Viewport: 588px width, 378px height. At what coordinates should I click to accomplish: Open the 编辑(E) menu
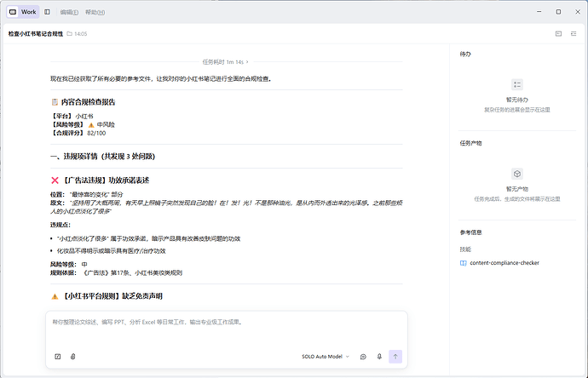click(x=69, y=13)
